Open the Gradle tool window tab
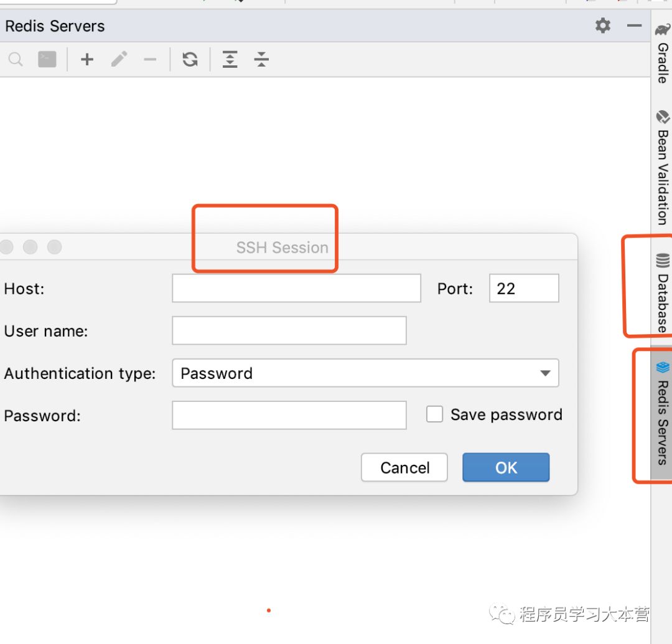This screenshot has height=644, width=672. point(663,54)
